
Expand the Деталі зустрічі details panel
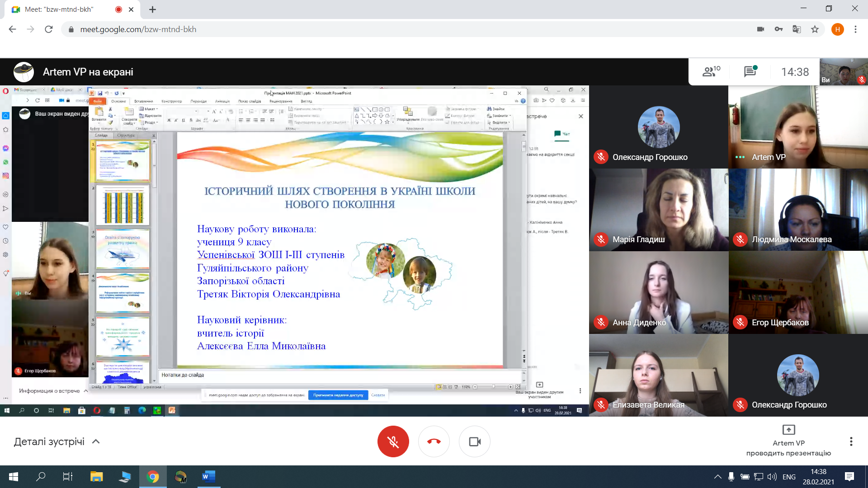tap(57, 441)
